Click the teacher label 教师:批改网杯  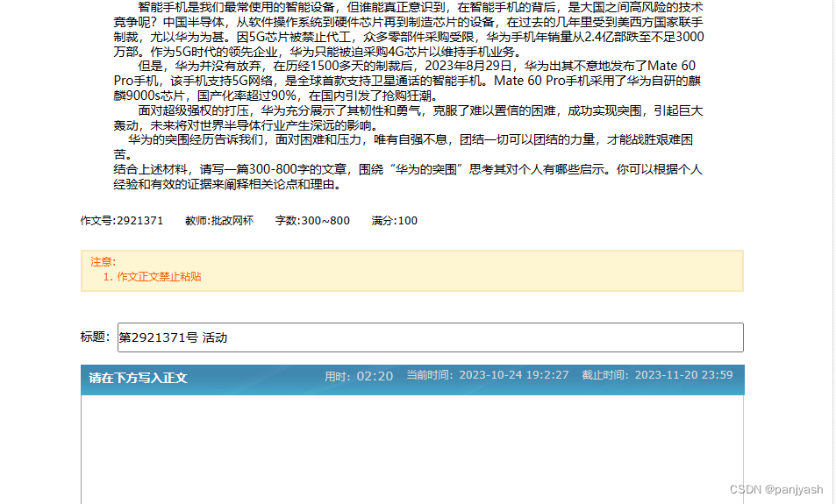tap(219, 221)
